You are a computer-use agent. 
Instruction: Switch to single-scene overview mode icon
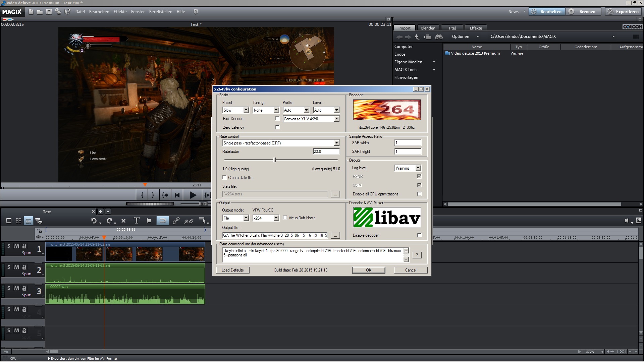point(9,221)
